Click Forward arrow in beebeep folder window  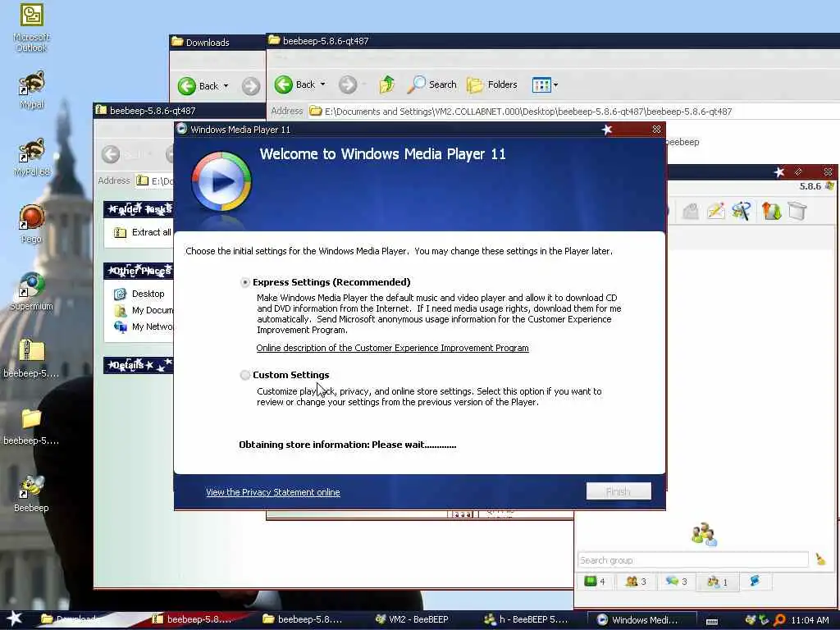click(x=348, y=84)
